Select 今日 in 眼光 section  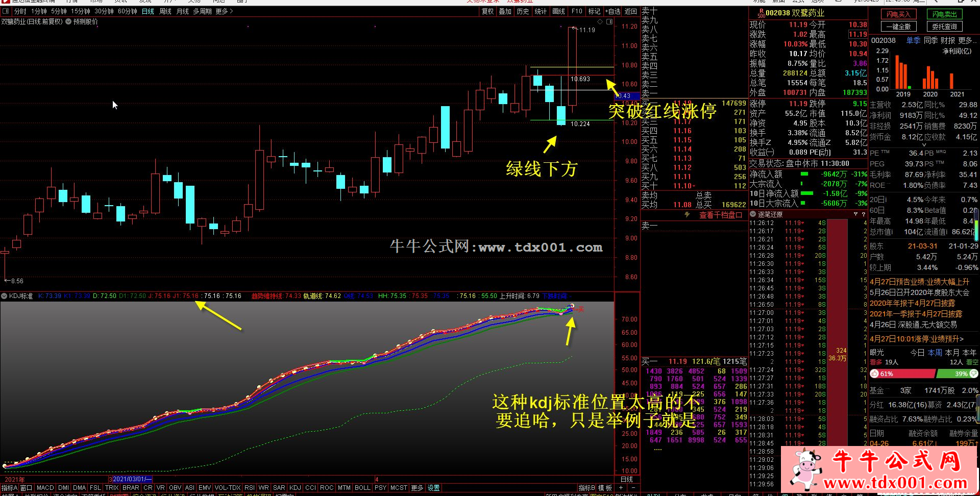click(918, 353)
